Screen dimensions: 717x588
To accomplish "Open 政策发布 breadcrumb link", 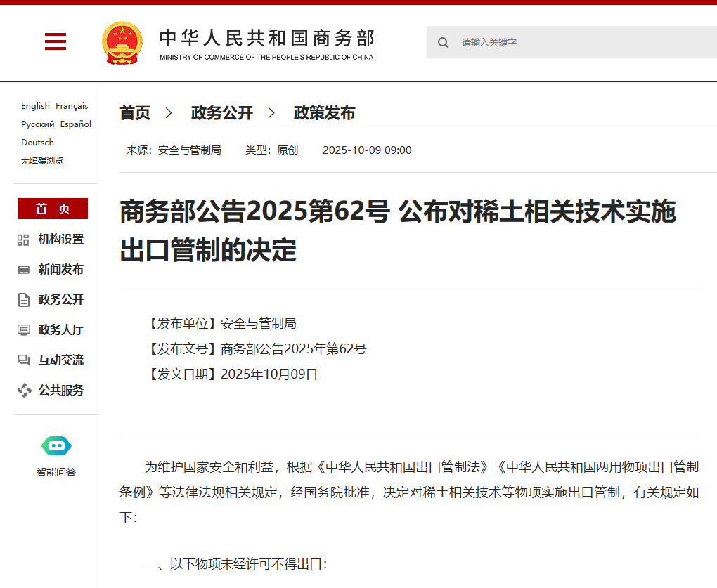I will coord(324,113).
